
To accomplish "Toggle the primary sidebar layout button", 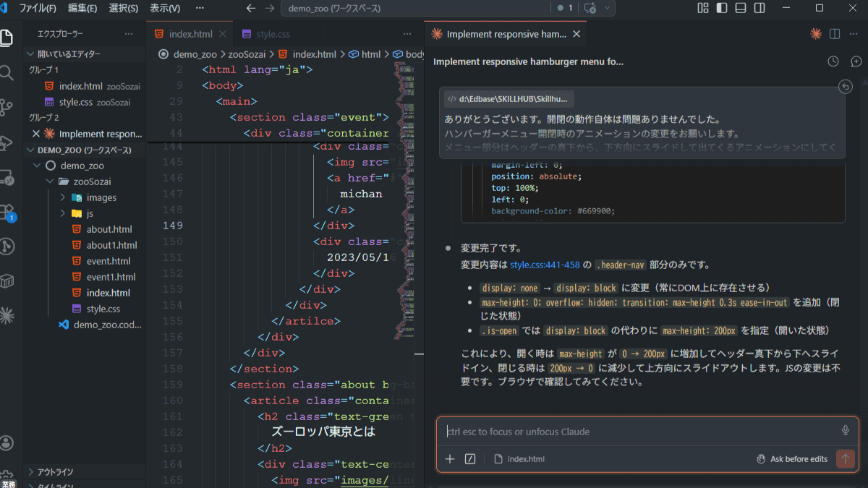I will 722,8.
